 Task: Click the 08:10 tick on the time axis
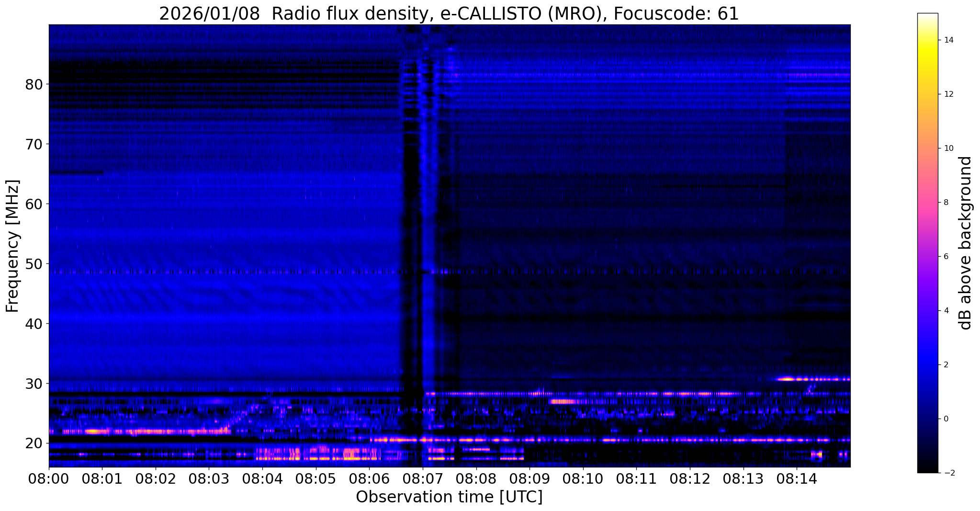click(x=583, y=479)
